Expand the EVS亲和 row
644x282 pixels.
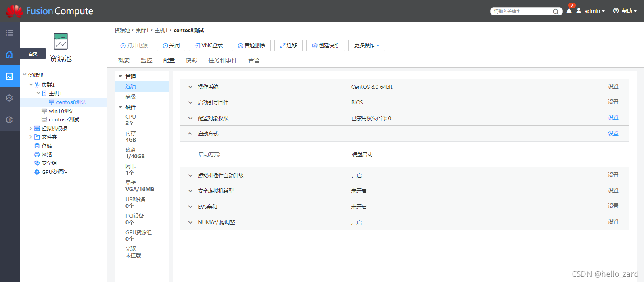click(x=190, y=207)
